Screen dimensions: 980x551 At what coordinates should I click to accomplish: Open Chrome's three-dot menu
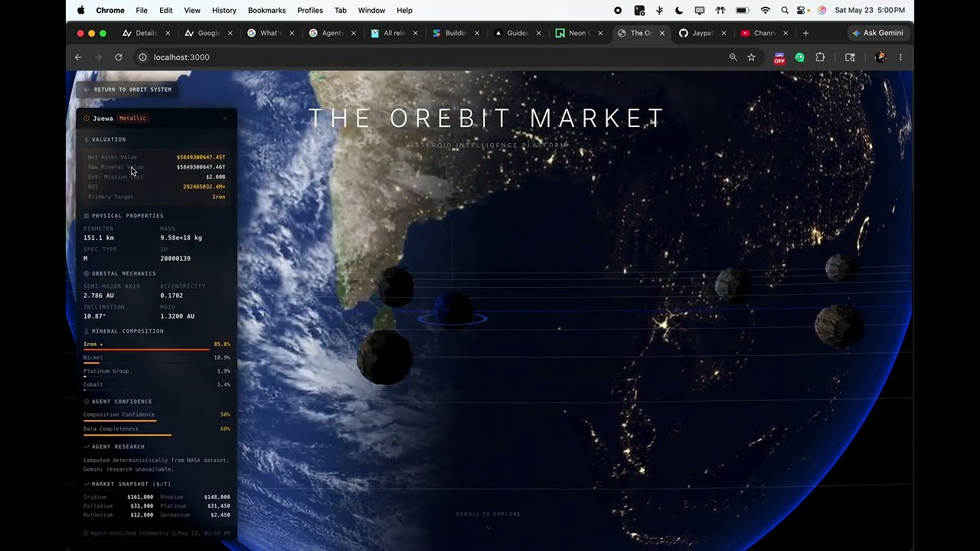pyautogui.click(x=900, y=57)
